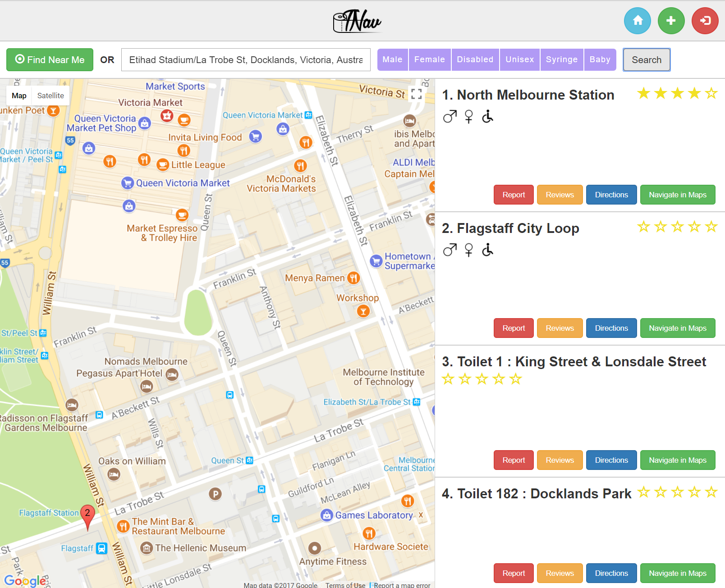Click the Flagstaff train station icon
Screen dimensions: 725x588
(102, 548)
